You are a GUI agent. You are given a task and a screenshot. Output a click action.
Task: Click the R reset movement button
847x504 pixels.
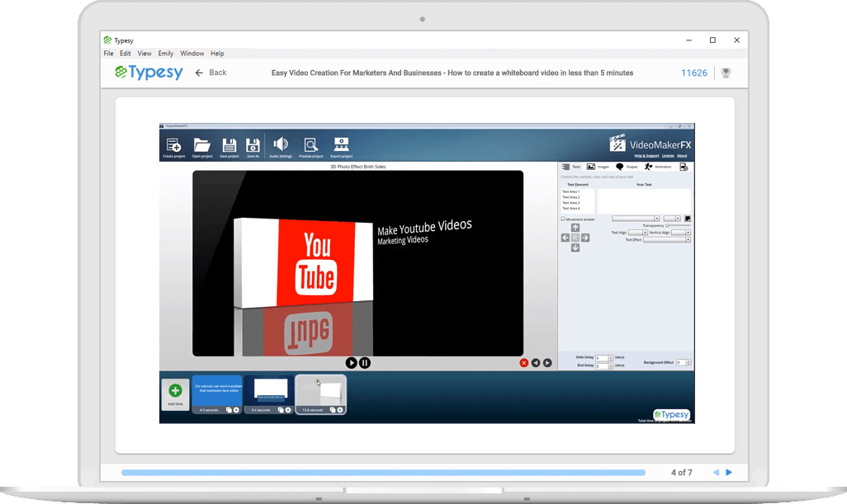click(x=575, y=238)
